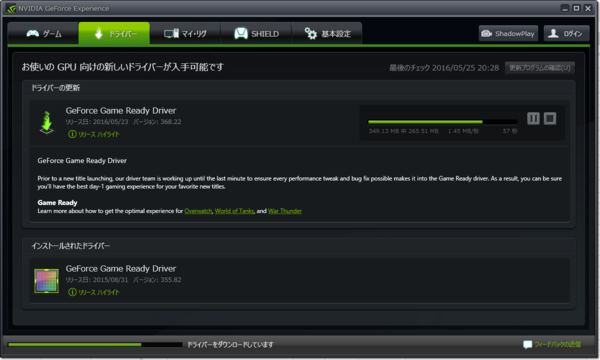The height and width of the screenshot is (360, 600).
Task: Click the download speed 1.45 MB/秒 text
Action: pos(463,131)
